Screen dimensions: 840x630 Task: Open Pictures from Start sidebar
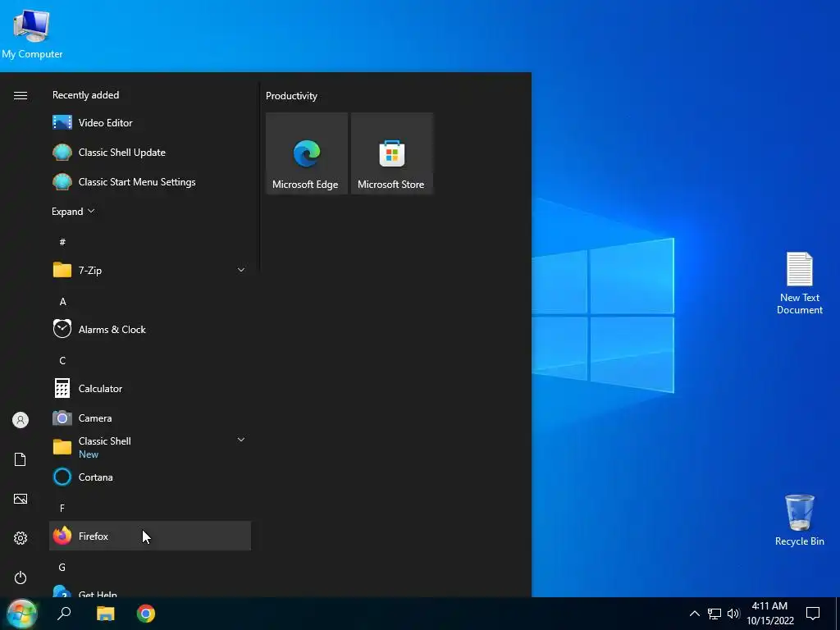21,499
